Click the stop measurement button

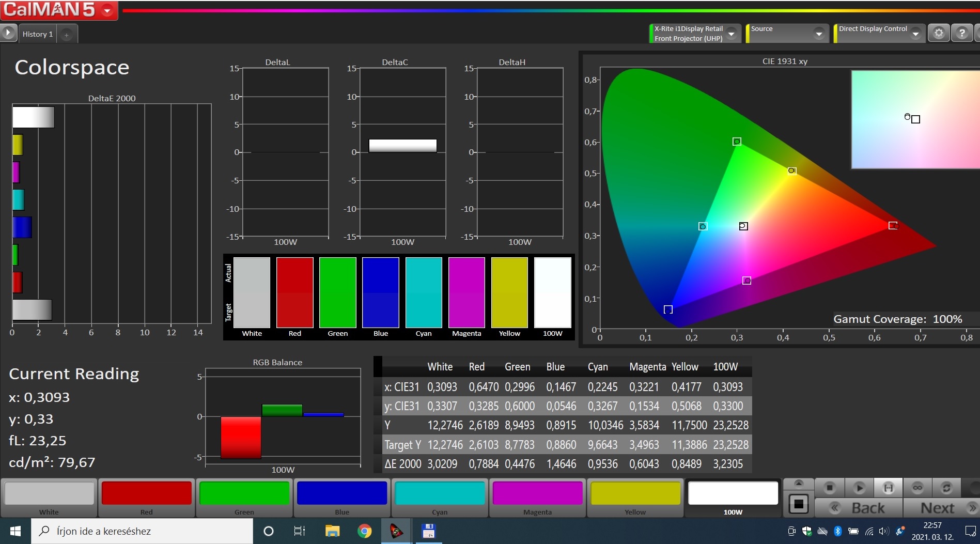click(830, 488)
